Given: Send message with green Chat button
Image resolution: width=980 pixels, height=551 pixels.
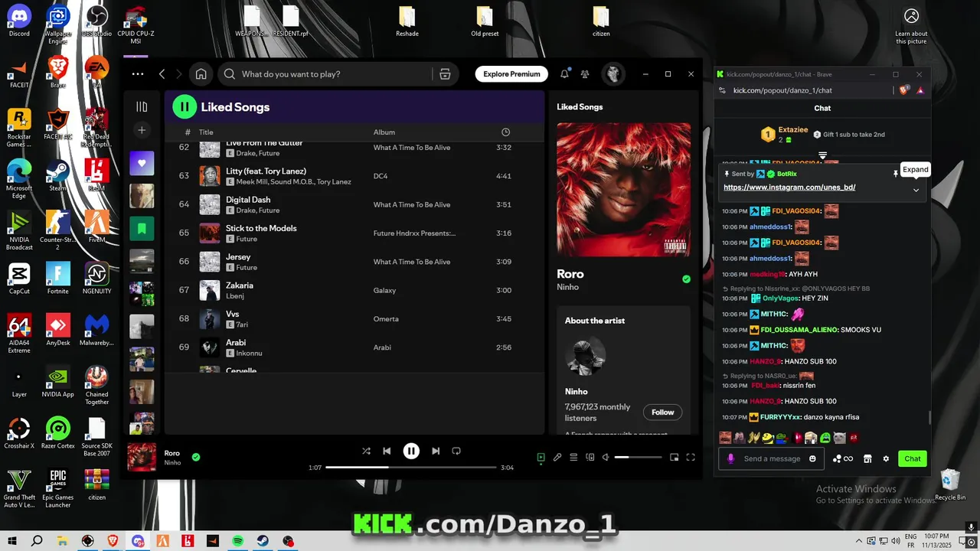Looking at the screenshot, I should click(x=913, y=458).
